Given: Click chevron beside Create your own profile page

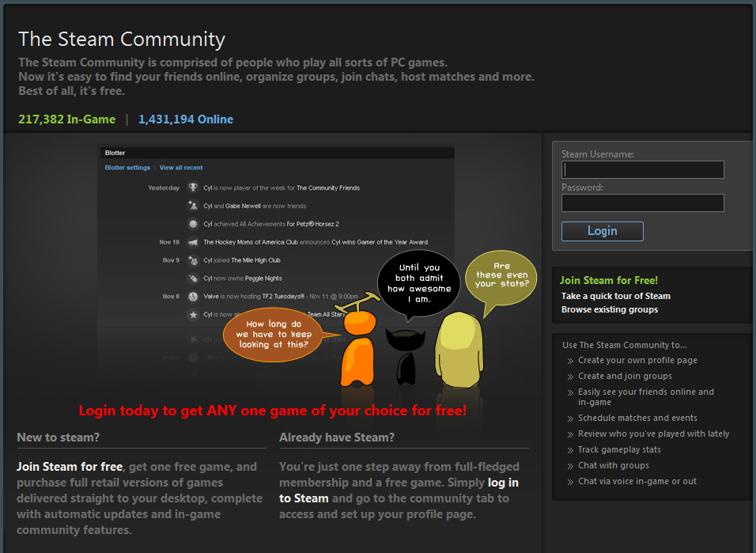Looking at the screenshot, I should [570, 361].
